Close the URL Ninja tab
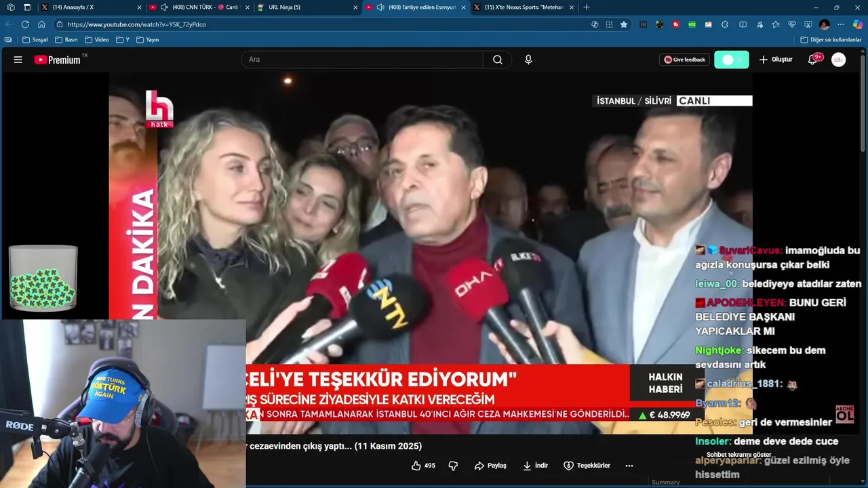 coord(355,7)
